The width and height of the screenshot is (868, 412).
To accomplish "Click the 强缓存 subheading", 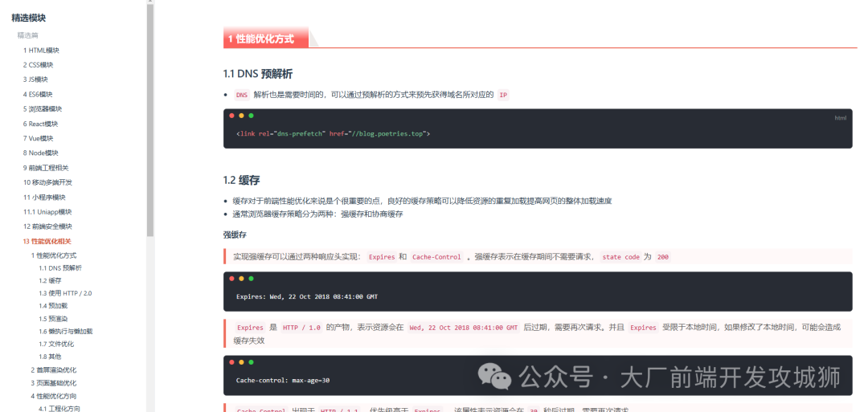I will (235, 235).
